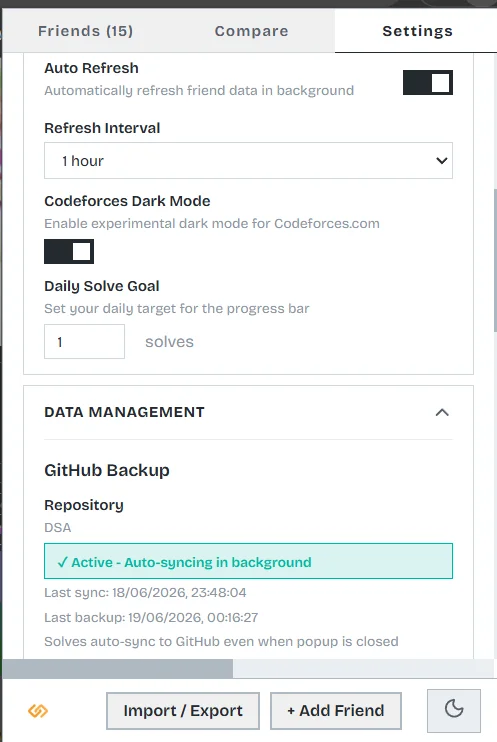Click the horizontal scrollbar thumb
Screen dimensions: 497x742
pyautogui.click(x=118, y=669)
